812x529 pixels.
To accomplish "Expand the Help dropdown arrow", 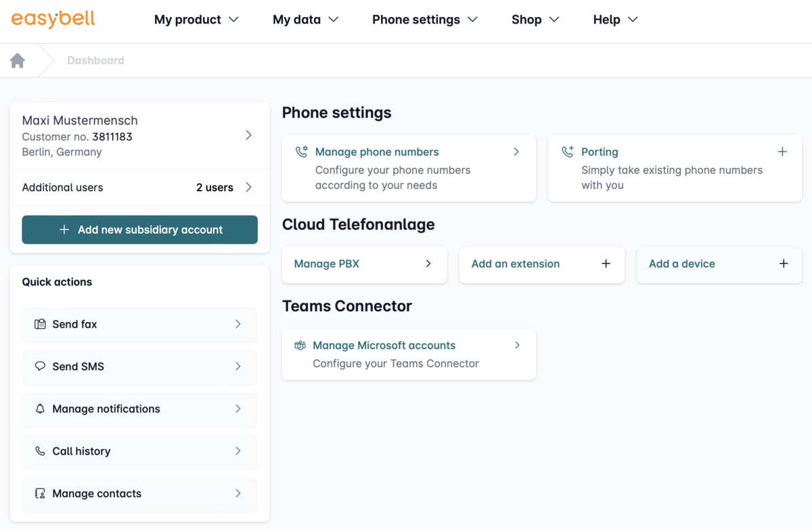I will [x=633, y=20].
